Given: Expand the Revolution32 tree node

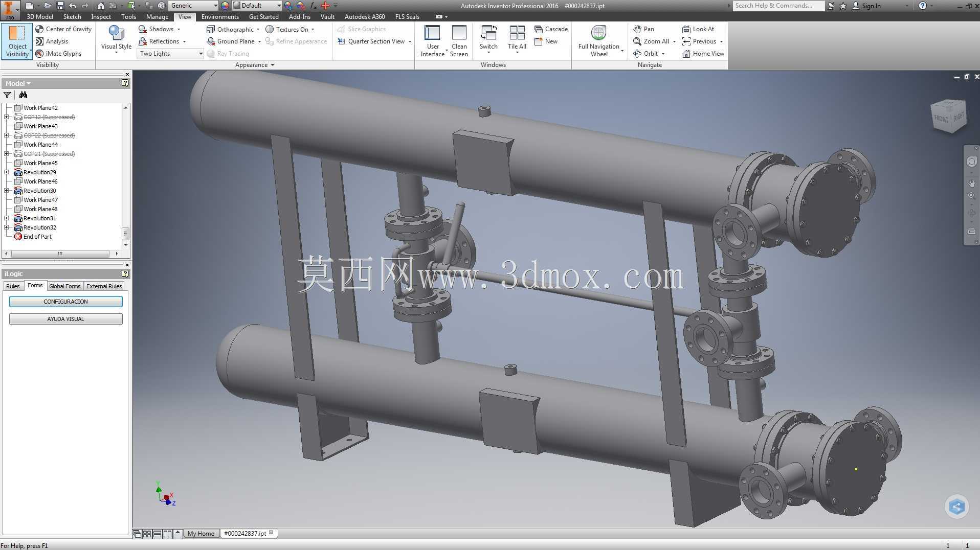Looking at the screenshot, I should [7, 227].
